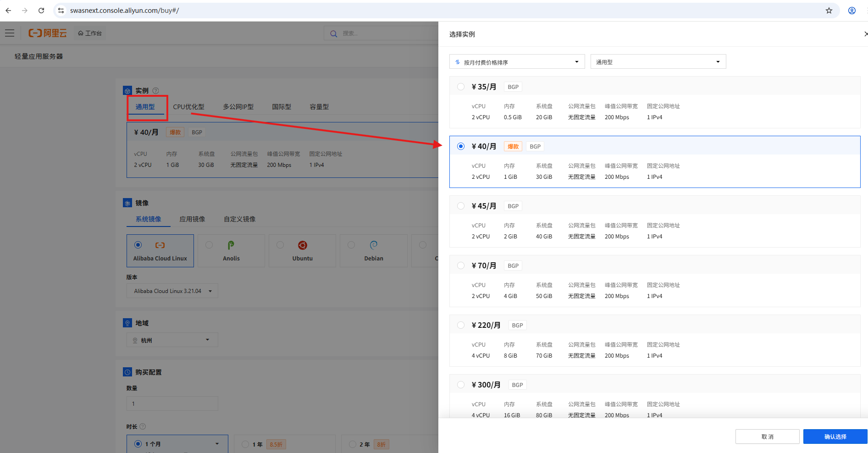The image size is (868, 453).
Task: Click the selected ¥40/月 instance card behind panel
Action: pyautogui.click(x=282, y=150)
